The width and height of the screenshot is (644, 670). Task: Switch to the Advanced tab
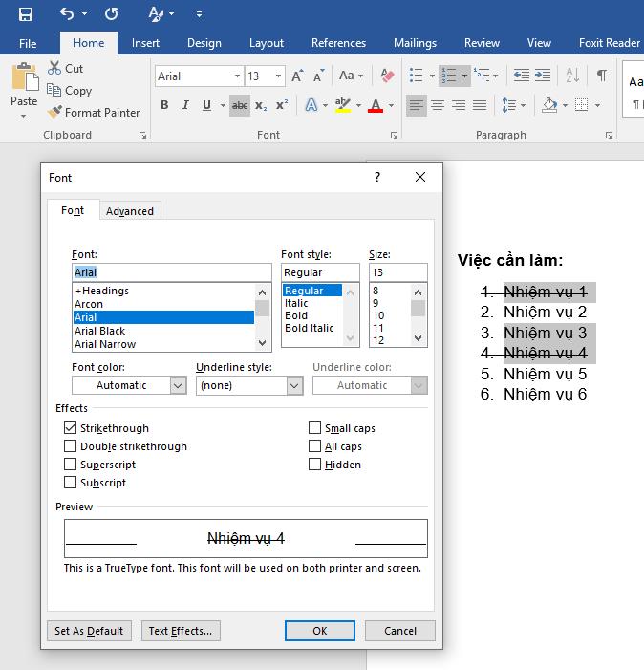pos(130,211)
